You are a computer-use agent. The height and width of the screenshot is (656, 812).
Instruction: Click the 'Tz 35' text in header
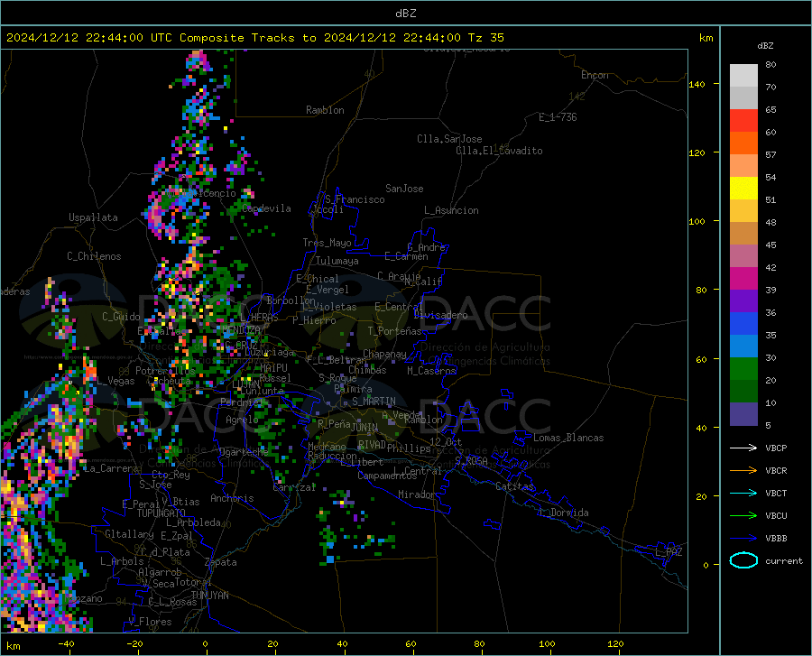486,38
